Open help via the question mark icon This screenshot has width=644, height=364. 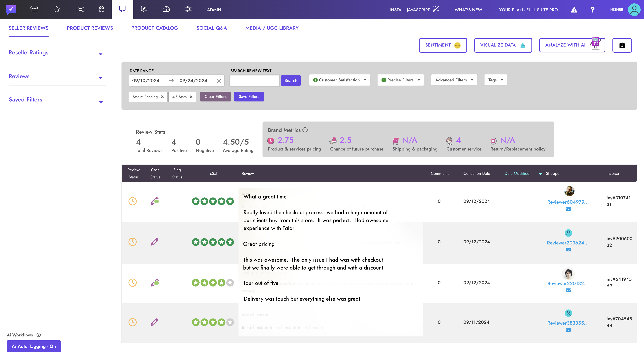[x=592, y=10]
